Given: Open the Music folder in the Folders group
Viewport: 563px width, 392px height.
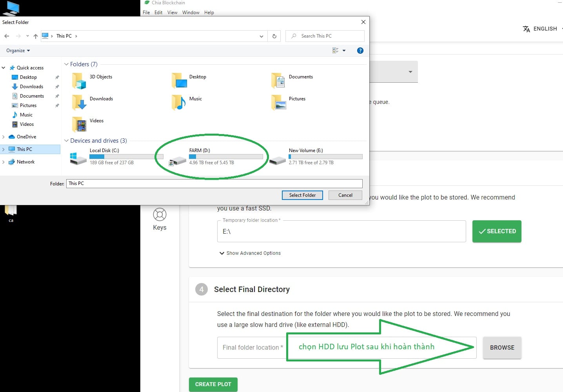Looking at the screenshot, I should point(195,99).
